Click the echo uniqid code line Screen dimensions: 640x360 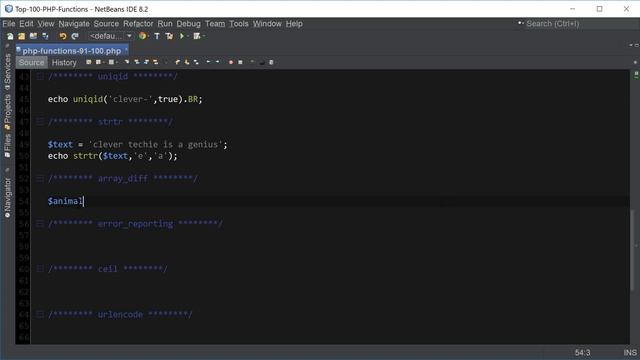(x=125, y=99)
